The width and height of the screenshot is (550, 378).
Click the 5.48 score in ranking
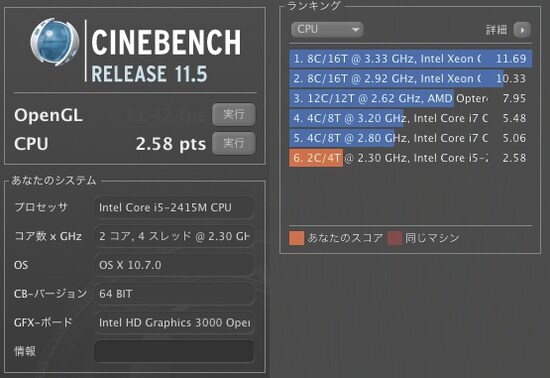coord(514,118)
